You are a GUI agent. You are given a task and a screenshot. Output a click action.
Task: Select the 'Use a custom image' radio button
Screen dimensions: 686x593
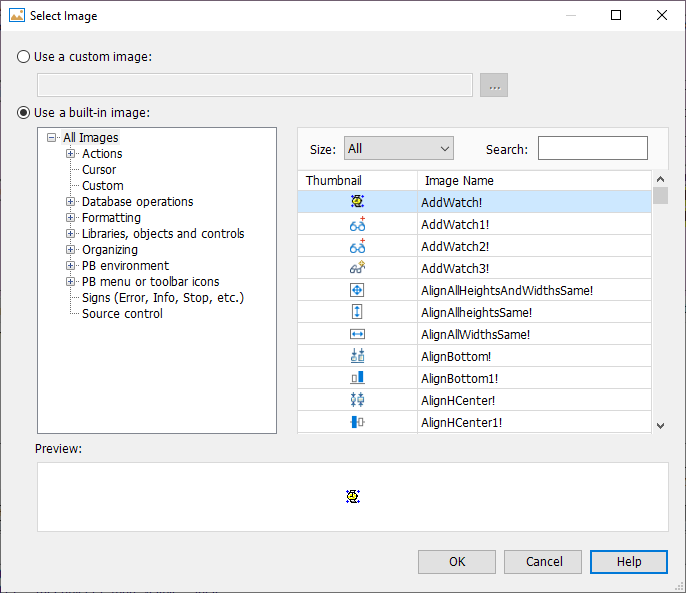click(x=24, y=57)
